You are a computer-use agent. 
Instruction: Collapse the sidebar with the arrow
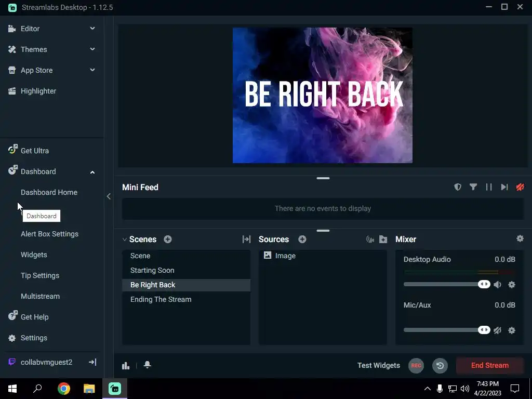[109, 196]
